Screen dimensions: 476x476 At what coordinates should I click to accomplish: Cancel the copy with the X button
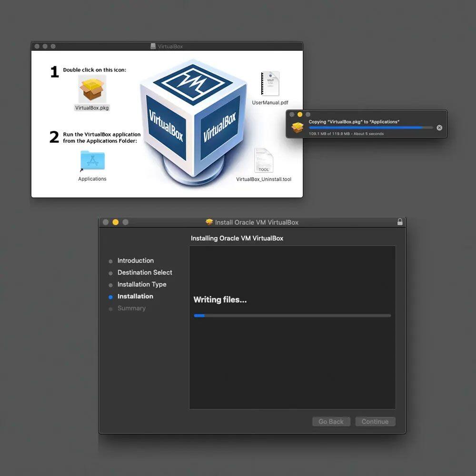pyautogui.click(x=439, y=128)
